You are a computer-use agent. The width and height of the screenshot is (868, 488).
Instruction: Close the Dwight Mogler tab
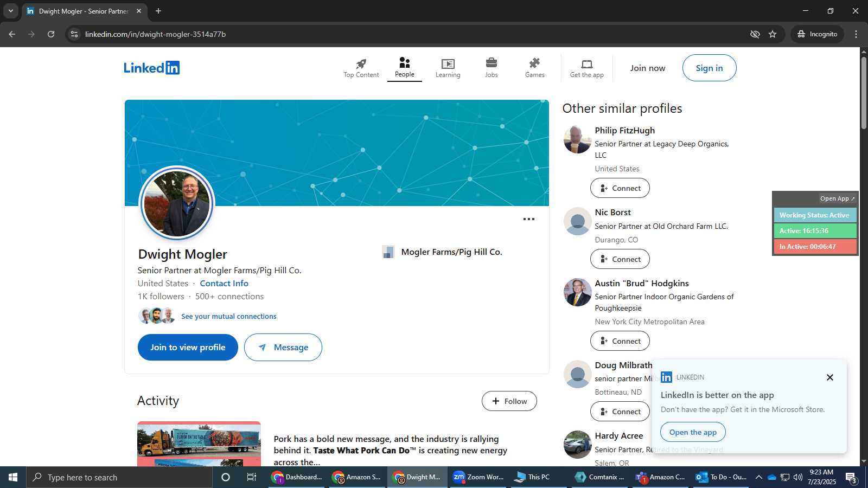tap(139, 11)
